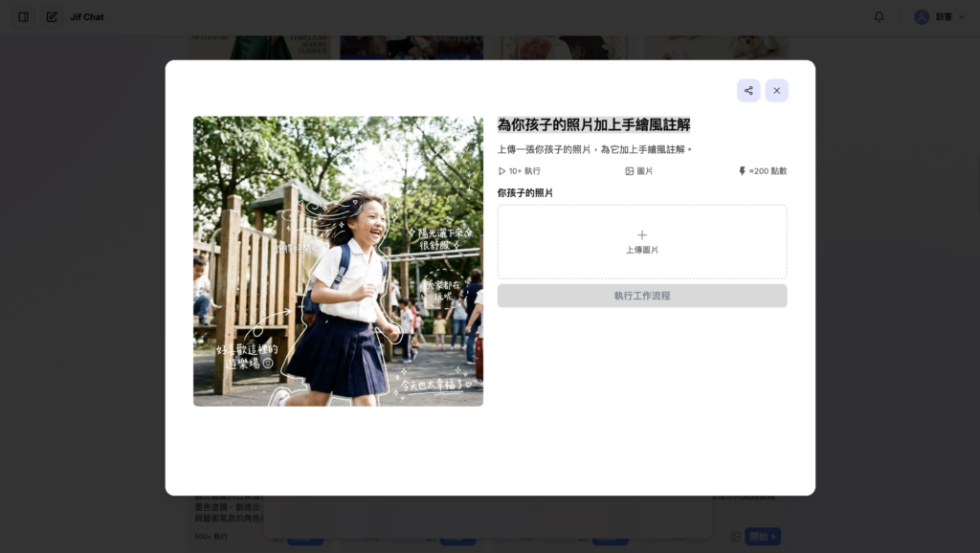Click the 你孩子的照片 field label
Image resolution: width=980 pixels, height=553 pixels.
(525, 193)
